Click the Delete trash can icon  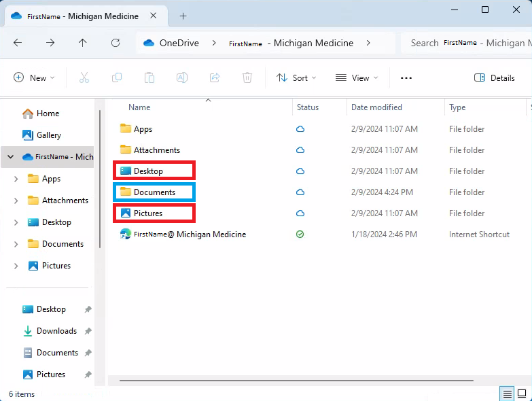(247, 78)
